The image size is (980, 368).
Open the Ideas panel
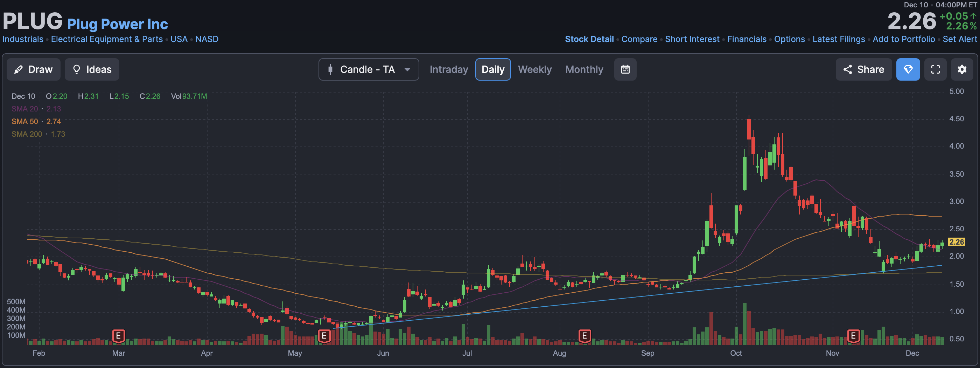(x=92, y=69)
